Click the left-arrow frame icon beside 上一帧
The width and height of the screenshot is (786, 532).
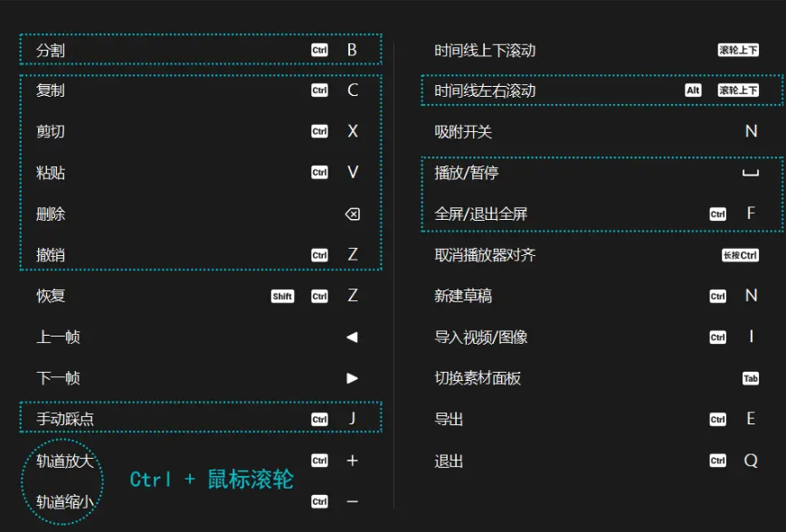352,337
